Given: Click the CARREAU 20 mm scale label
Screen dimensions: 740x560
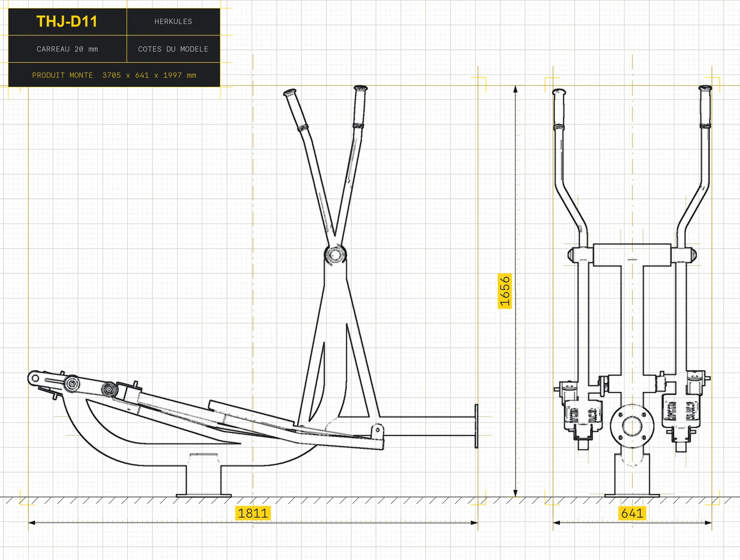Looking at the screenshot, I should coord(67,49).
